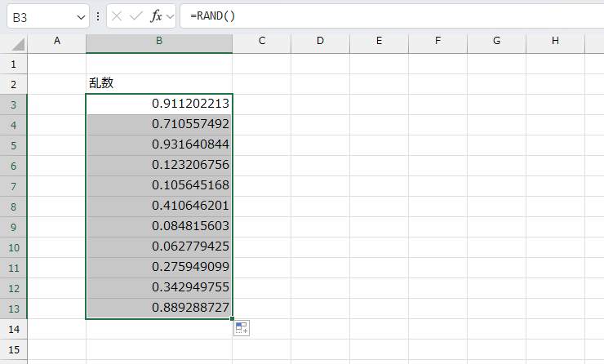Select the column D header
The image size is (604, 364).
click(x=320, y=41)
